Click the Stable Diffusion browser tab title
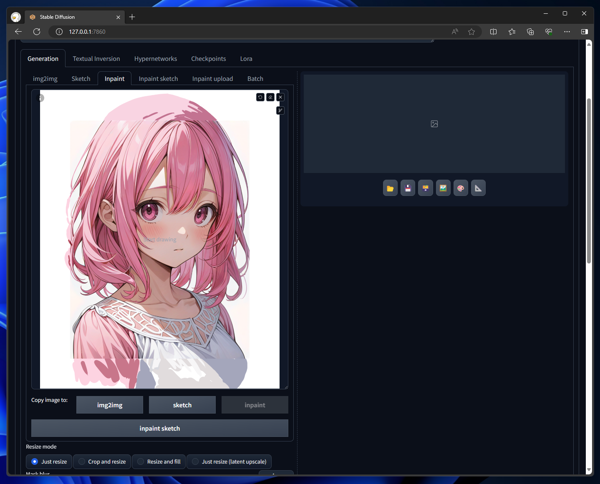The height and width of the screenshot is (484, 600). pyautogui.click(x=57, y=17)
